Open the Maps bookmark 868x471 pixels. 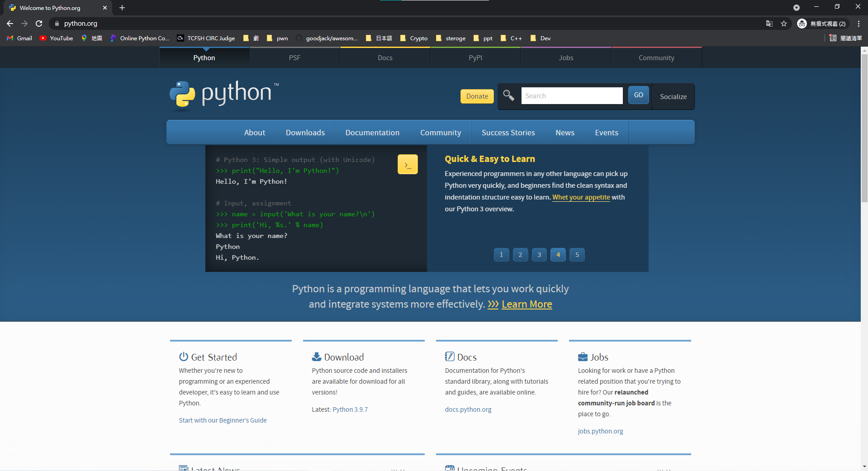coord(91,38)
